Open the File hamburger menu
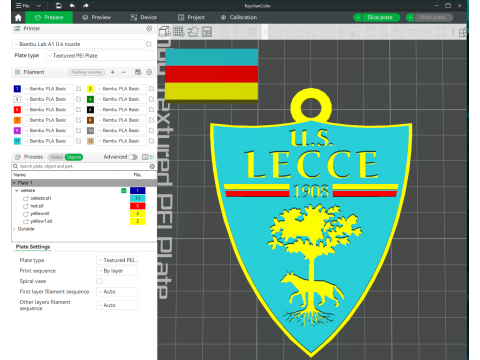The image size is (480, 360). 22,6
